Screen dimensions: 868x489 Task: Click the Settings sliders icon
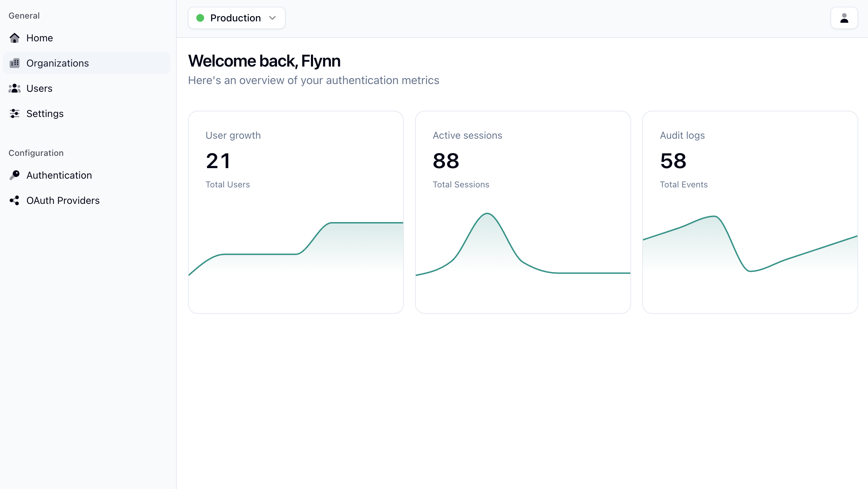tap(14, 113)
